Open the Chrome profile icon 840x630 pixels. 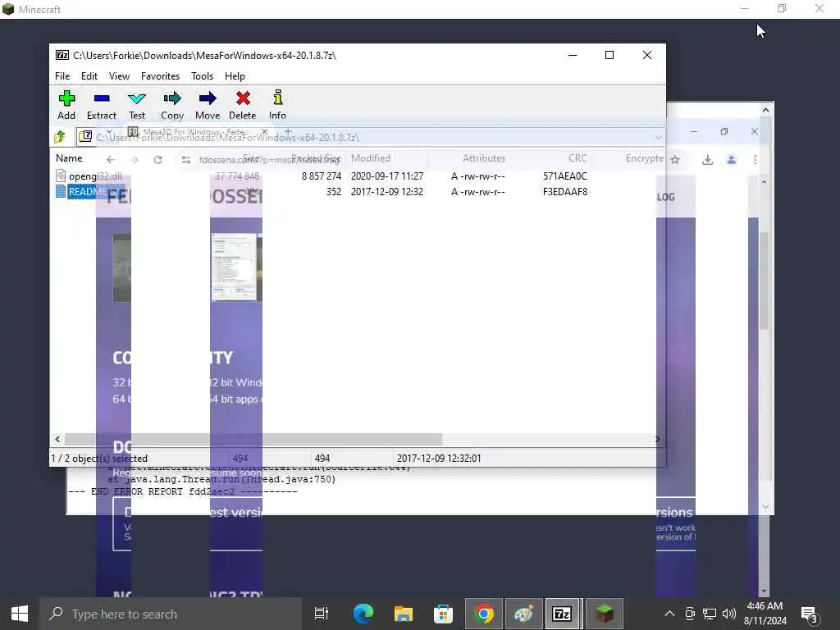(x=731, y=160)
